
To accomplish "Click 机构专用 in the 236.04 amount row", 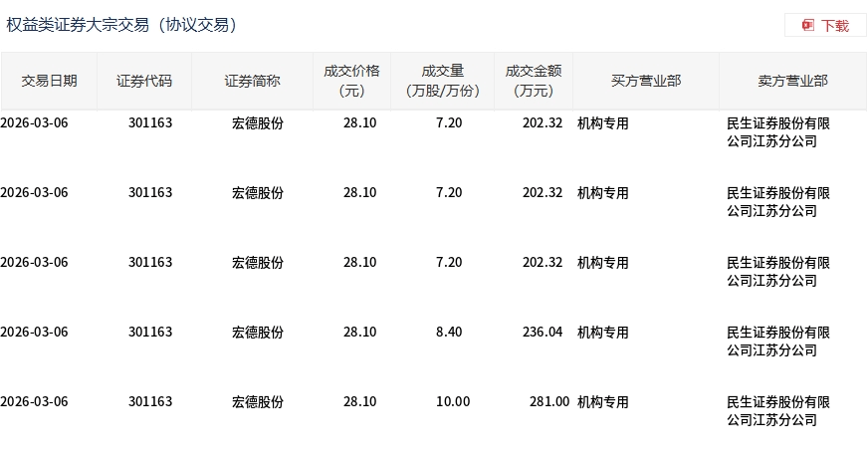I will [x=603, y=333].
